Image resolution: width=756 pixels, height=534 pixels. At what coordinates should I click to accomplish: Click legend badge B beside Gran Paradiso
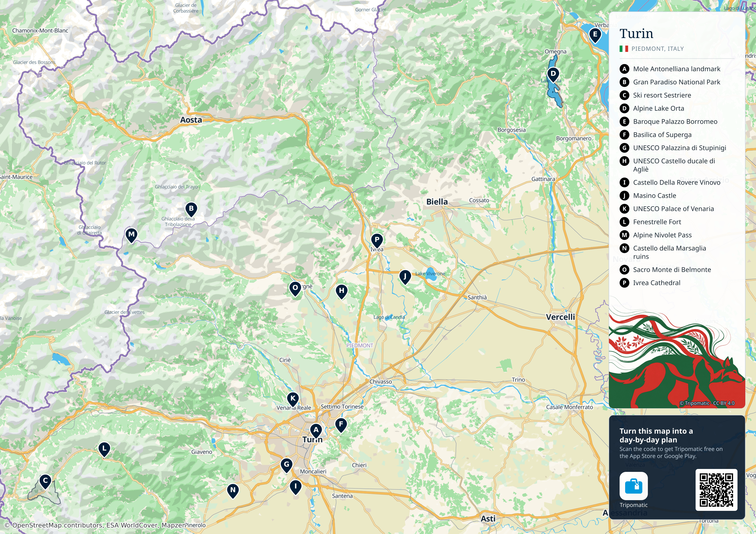click(x=624, y=82)
